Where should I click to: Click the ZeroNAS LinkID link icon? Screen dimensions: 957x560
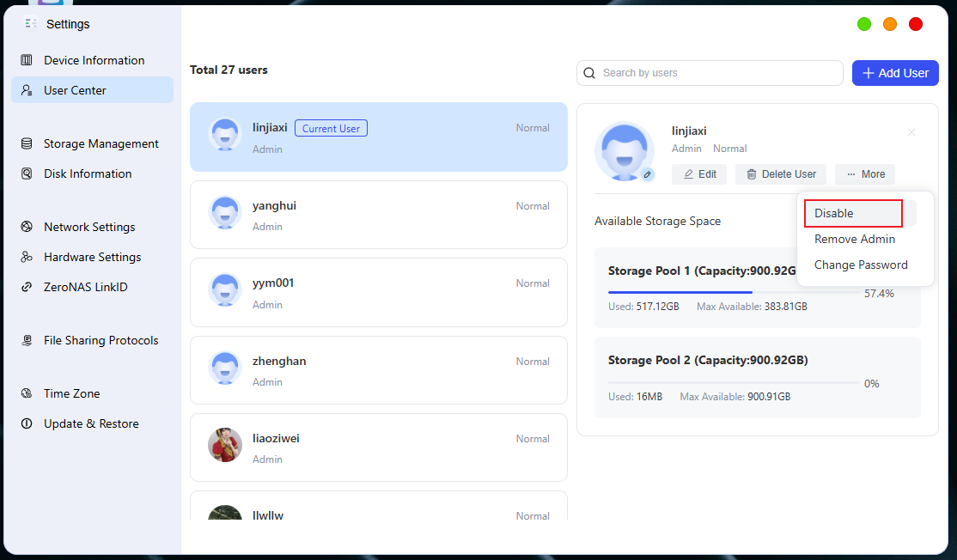(x=27, y=287)
